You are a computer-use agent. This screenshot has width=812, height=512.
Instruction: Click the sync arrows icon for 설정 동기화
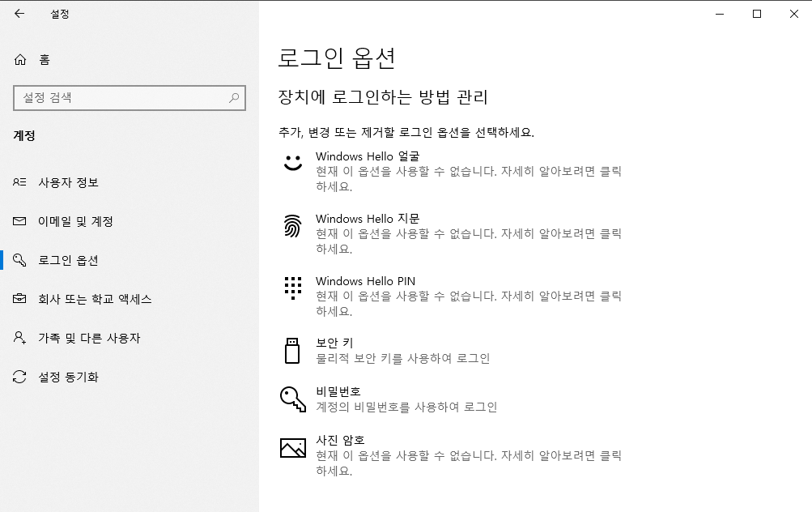(19, 377)
